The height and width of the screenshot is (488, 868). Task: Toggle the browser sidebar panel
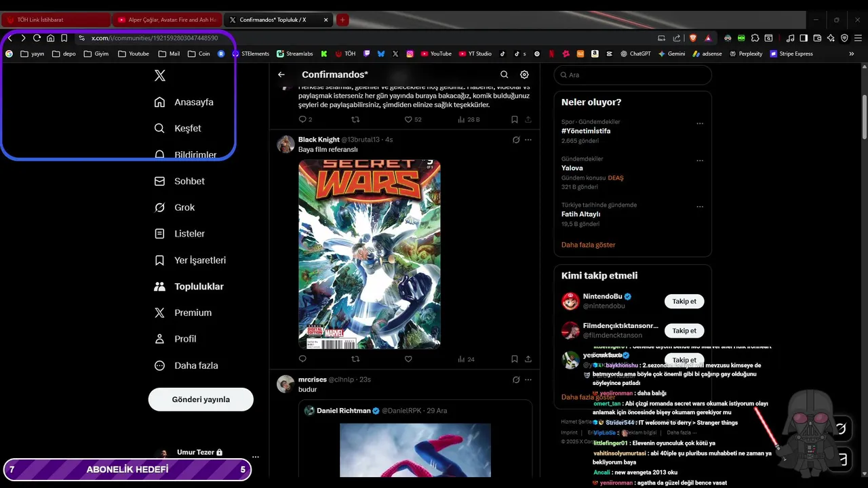tap(804, 38)
